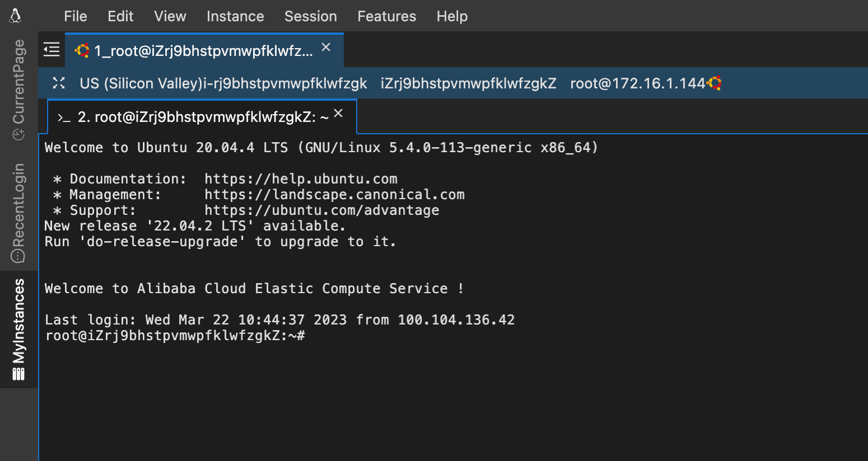The height and width of the screenshot is (461, 868).
Task: Open the View menu
Action: coord(170,16)
